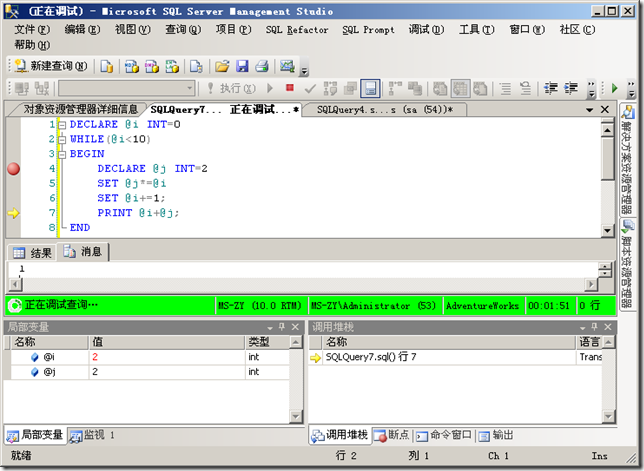The height and width of the screenshot is (471, 644).
Task: Toggle auto-hide pin on 局部变量 panel
Action: tap(282, 327)
